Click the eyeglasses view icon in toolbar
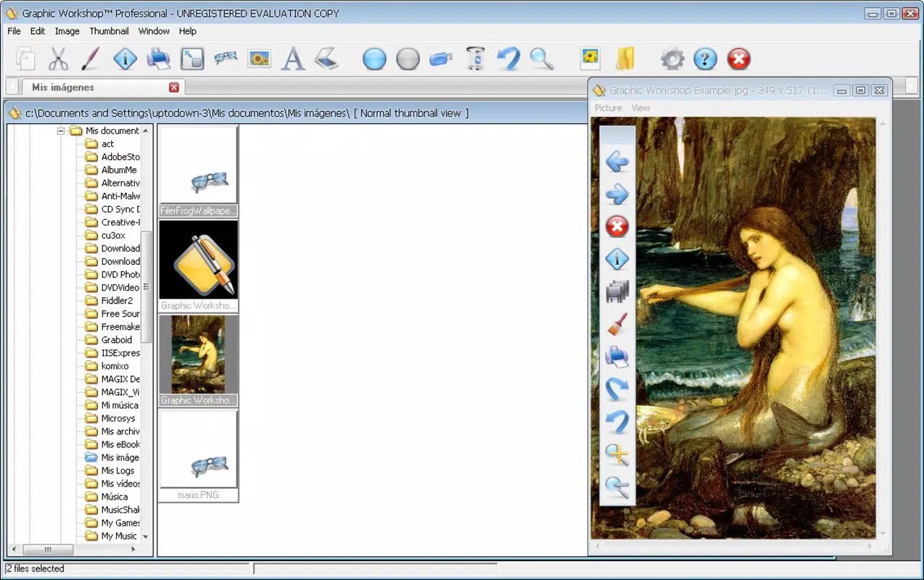The width and height of the screenshot is (924, 580). coord(226,59)
